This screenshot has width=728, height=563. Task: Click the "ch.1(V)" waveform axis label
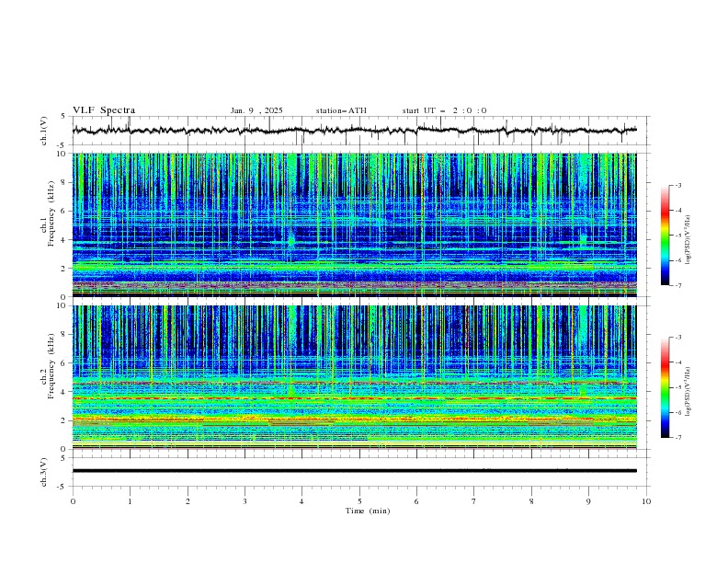[x=44, y=131]
